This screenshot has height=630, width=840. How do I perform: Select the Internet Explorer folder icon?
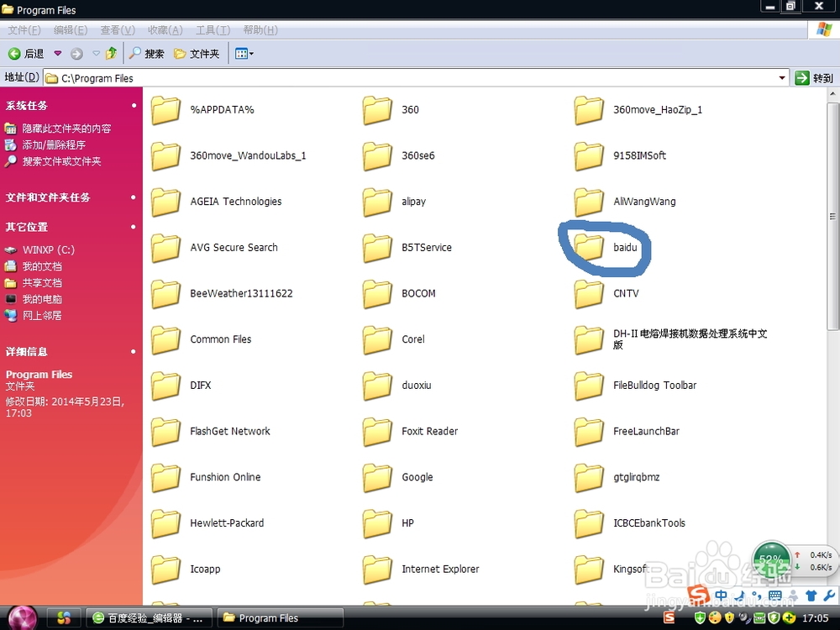click(x=377, y=570)
